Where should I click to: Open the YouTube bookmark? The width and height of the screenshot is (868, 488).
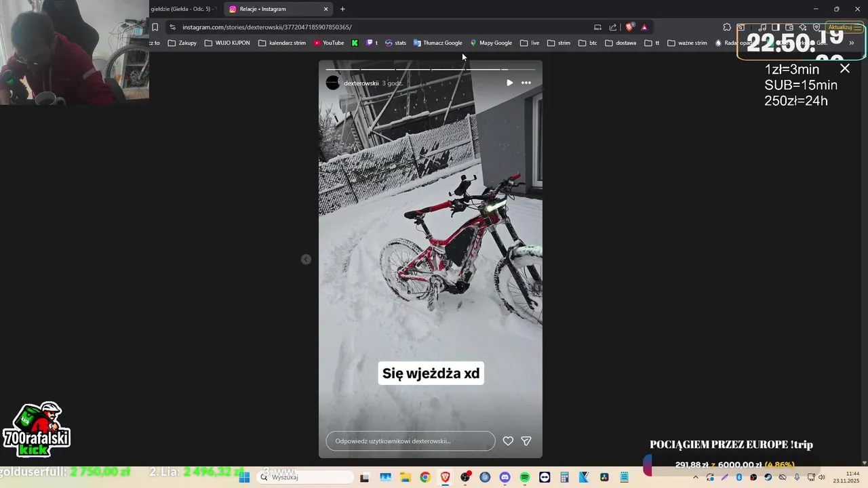(x=329, y=43)
